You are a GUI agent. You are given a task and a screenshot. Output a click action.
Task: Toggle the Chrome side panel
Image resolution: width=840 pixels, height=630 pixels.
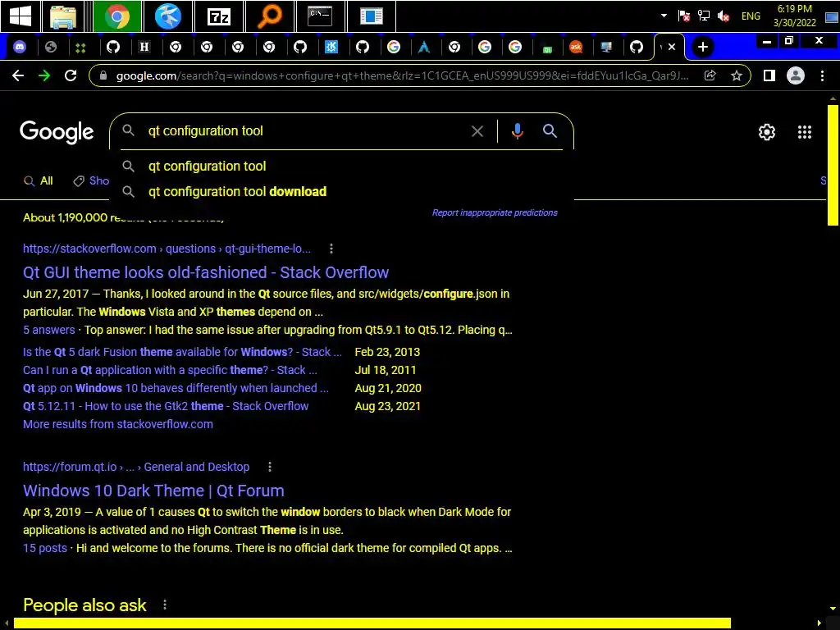coord(769,75)
